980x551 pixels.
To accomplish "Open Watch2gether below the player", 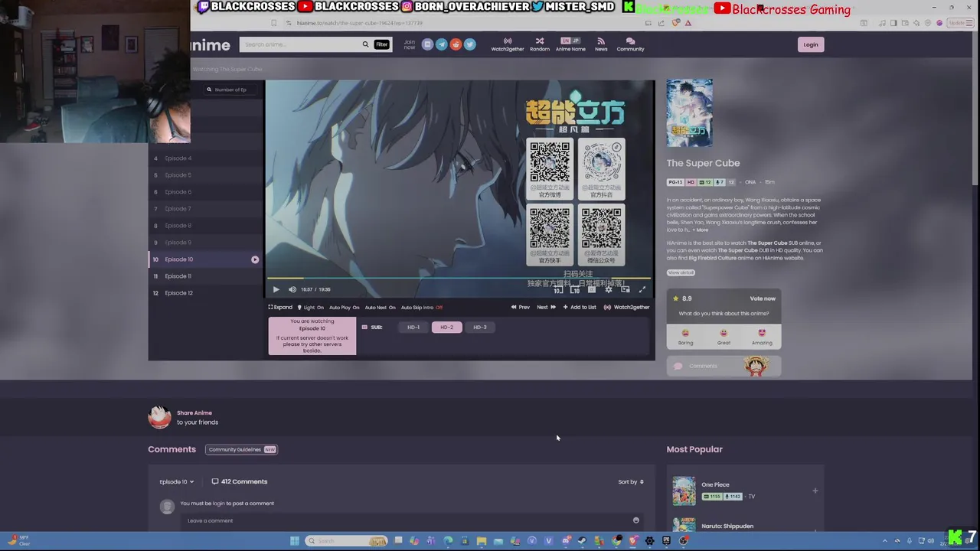I will 626,307.
